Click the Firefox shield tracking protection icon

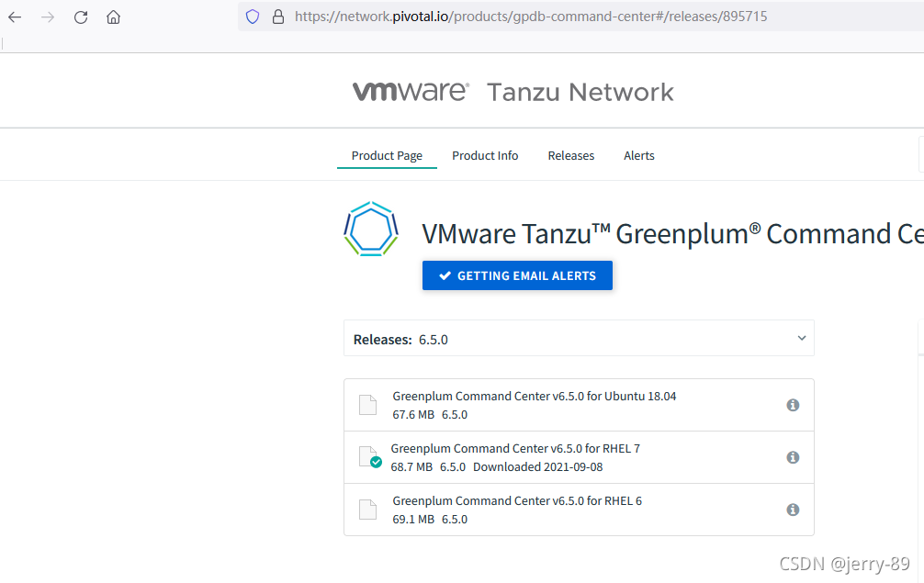click(251, 16)
